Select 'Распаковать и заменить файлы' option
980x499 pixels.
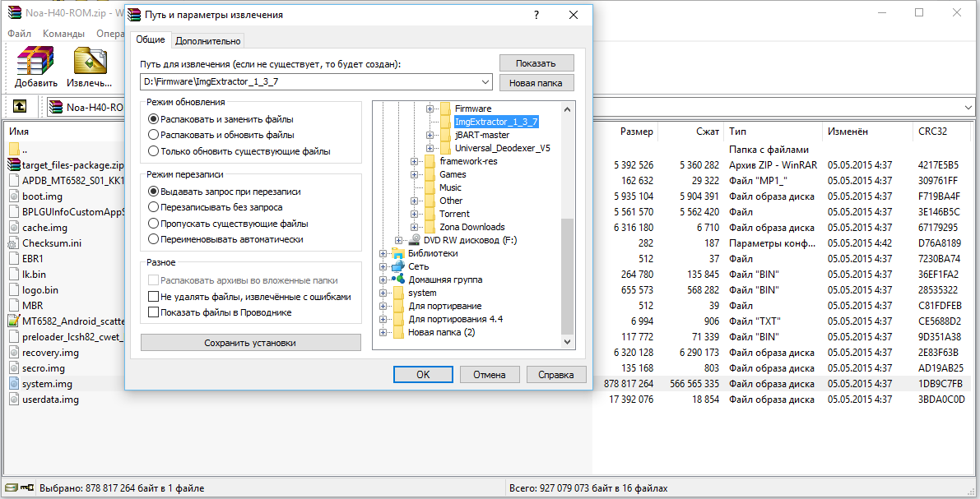153,118
